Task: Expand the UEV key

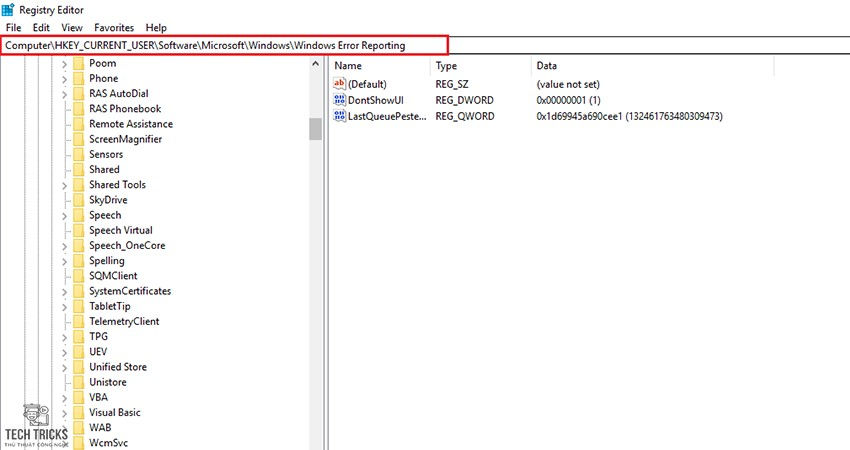Action: point(65,352)
